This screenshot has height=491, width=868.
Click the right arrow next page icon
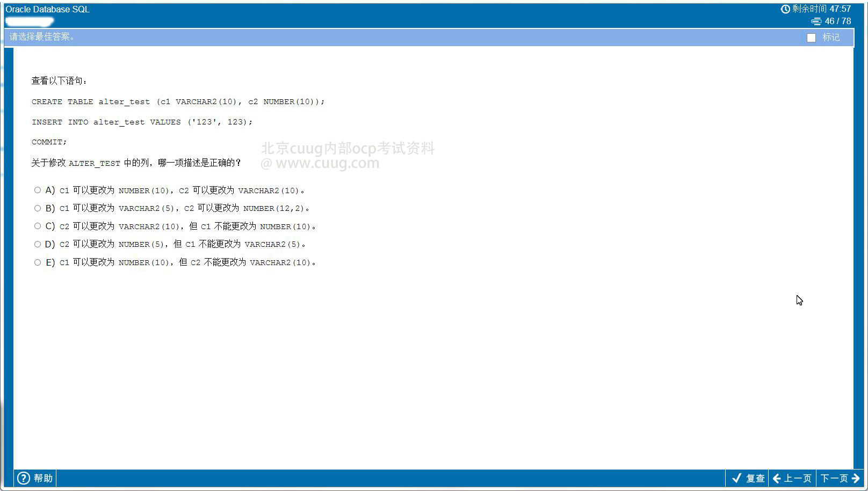tap(856, 478)
